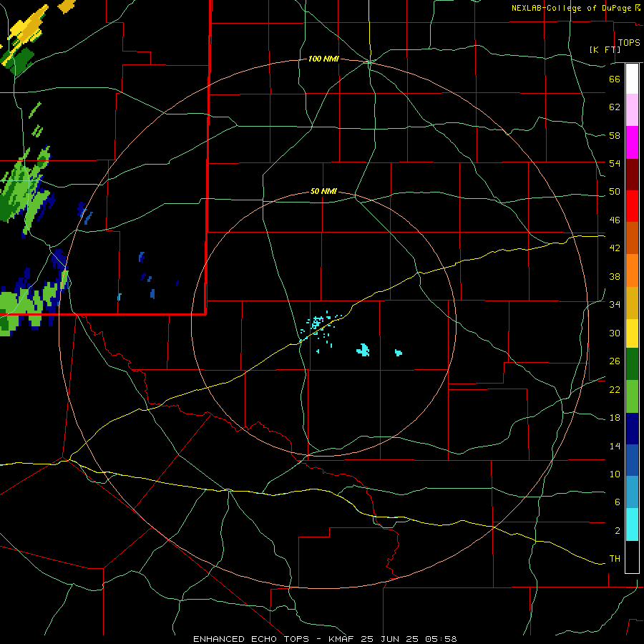The image size is (644, 644).
Task: Click the "NEXLAB-College of DuPage" label
Action: (571, 8)
